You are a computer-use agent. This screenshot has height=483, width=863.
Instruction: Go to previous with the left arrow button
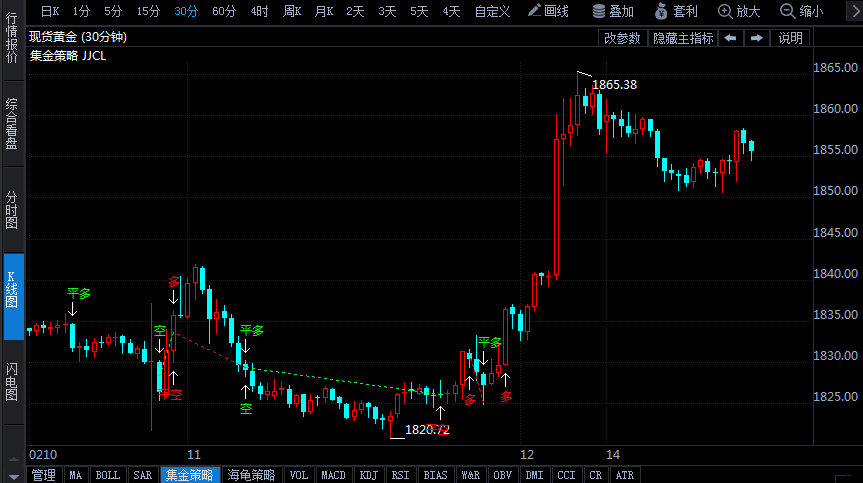click(730, 38)
